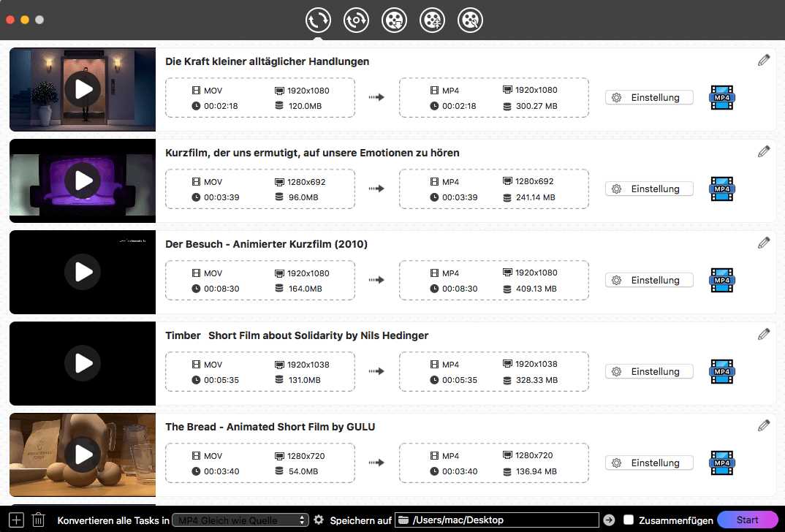Open the media search reel icon
This screenshot has width=785, height=532.
[470, 20]
